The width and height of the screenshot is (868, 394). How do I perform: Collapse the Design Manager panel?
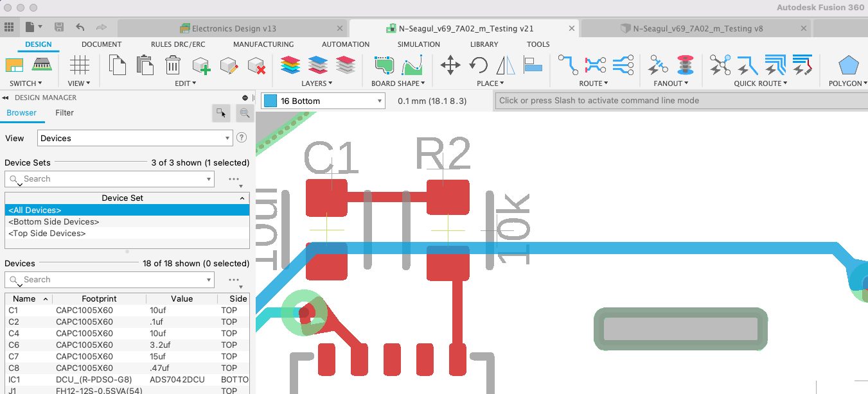pyautogui.click(x=5, y=98)
